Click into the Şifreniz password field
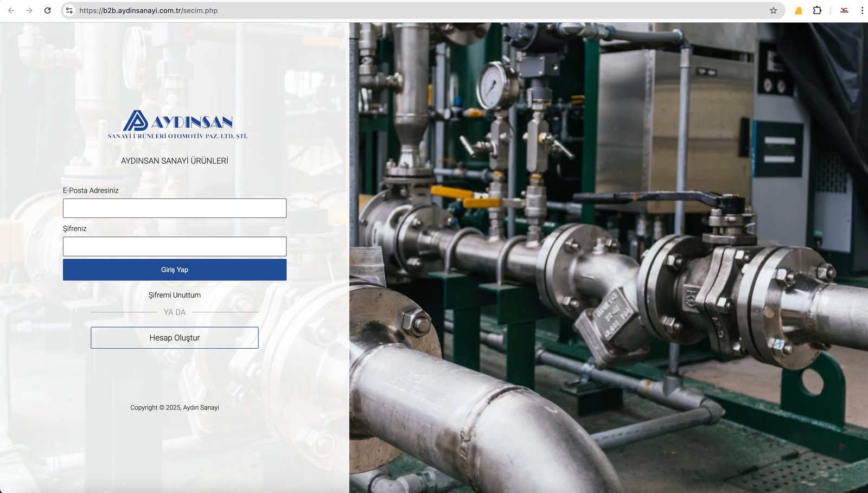This screenshot has height=493, width=868. point(175,246)
